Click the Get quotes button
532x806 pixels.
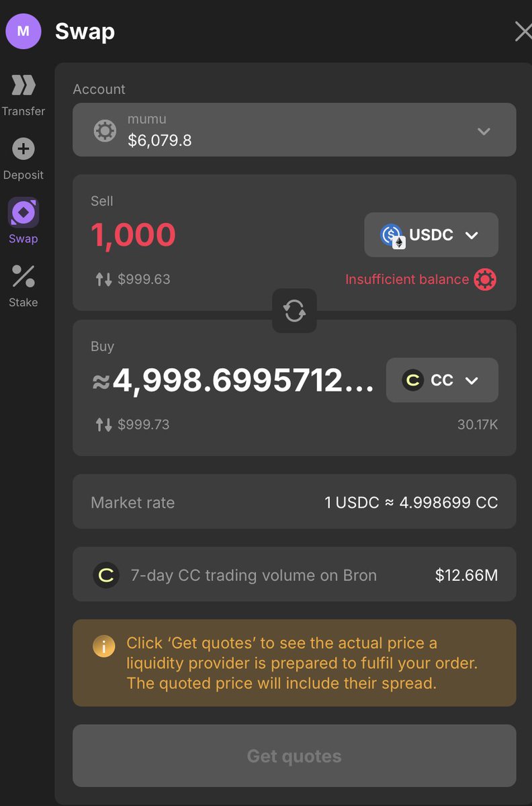coord(294,756)
